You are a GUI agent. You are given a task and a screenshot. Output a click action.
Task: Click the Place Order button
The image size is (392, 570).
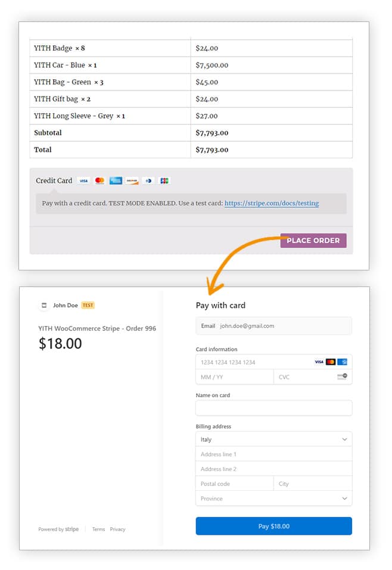pyautogui.click(x=313, y=240)
